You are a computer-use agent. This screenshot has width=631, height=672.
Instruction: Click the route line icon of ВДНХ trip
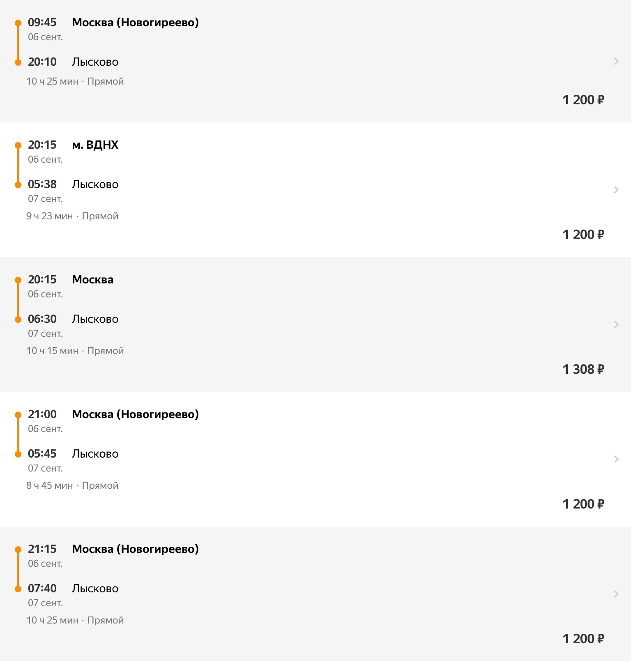click(18, 165)
